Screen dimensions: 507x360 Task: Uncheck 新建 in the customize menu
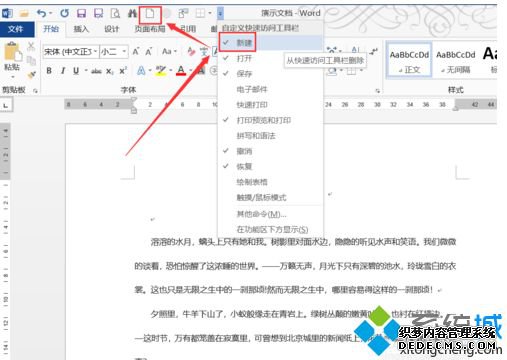[x=271, y=43]
